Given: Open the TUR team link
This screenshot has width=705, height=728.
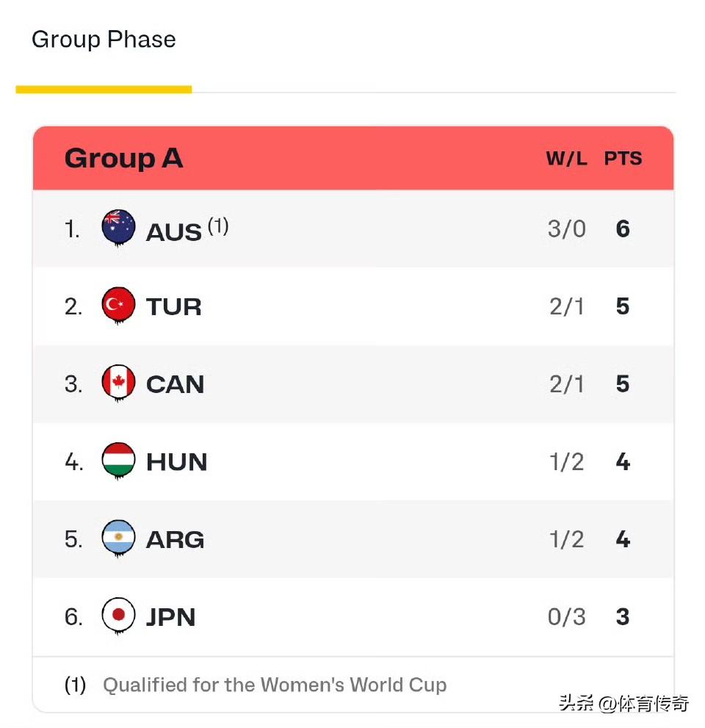Looking at the screenshot, I should coord(173,307).
